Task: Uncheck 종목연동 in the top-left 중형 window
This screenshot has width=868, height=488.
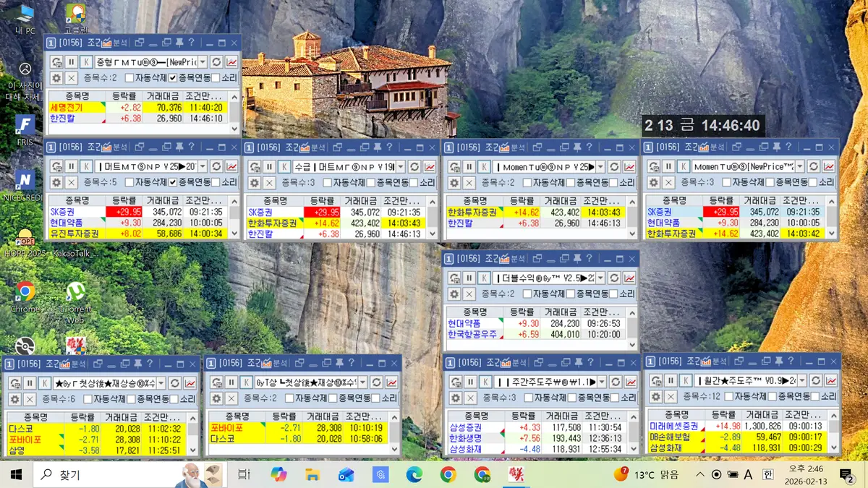Action: 172,77
